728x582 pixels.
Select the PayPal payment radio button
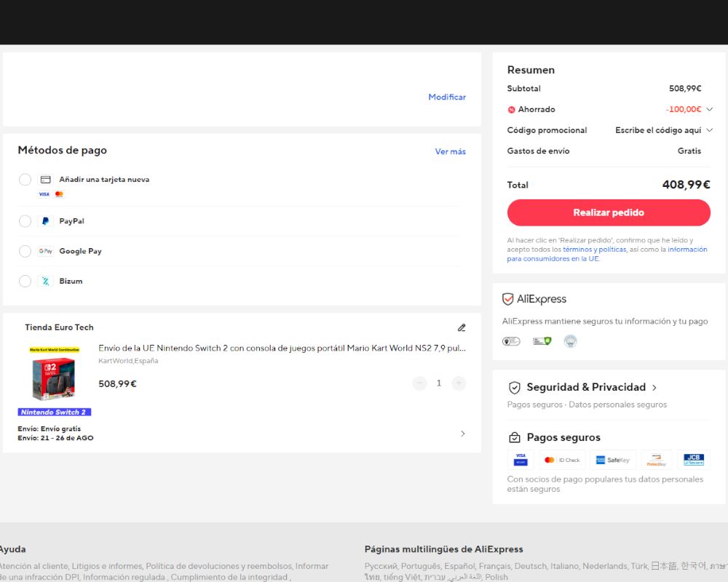click(25, 221)
